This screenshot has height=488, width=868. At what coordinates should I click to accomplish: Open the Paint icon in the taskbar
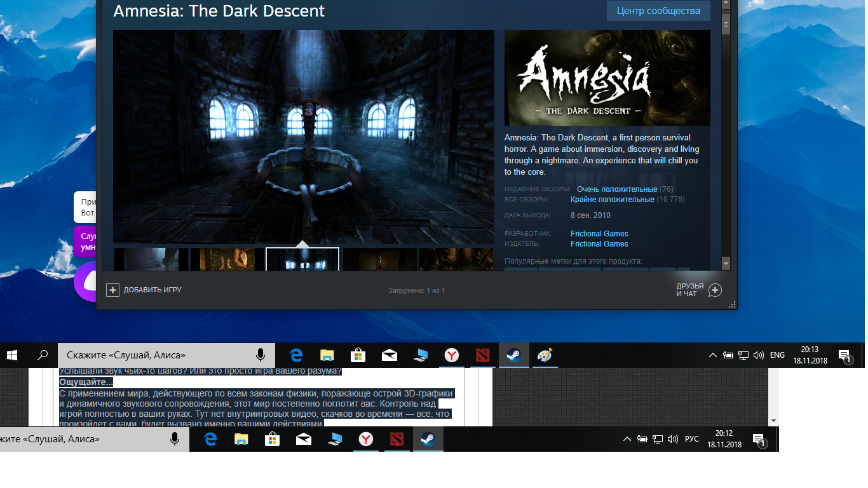click(x=545, y=356)
